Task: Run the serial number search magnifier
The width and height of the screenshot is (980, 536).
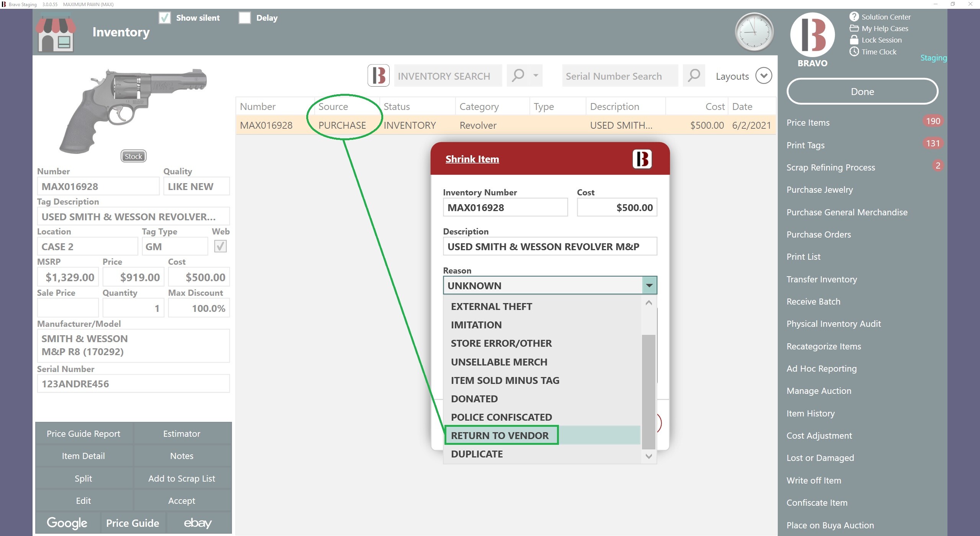Action: 694,75
